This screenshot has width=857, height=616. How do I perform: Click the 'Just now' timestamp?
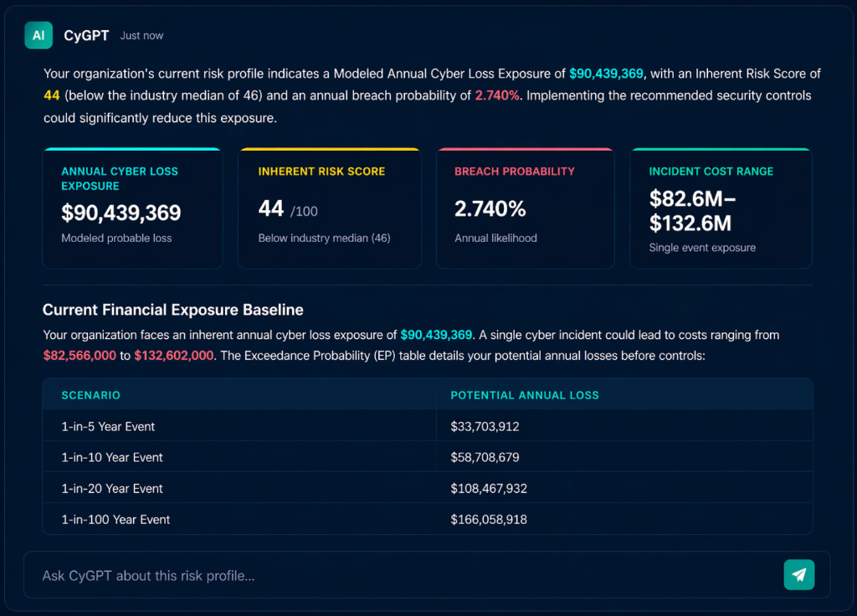(x=141, y=35)
